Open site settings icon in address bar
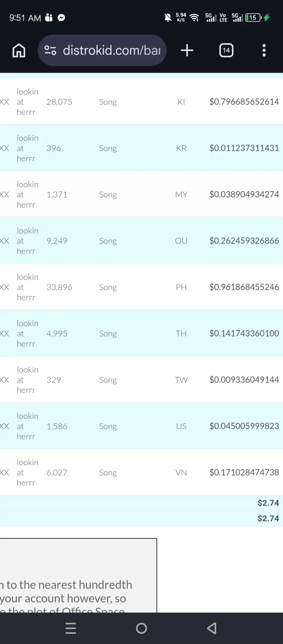The image size is (283, 644). (x=50, y=50)
